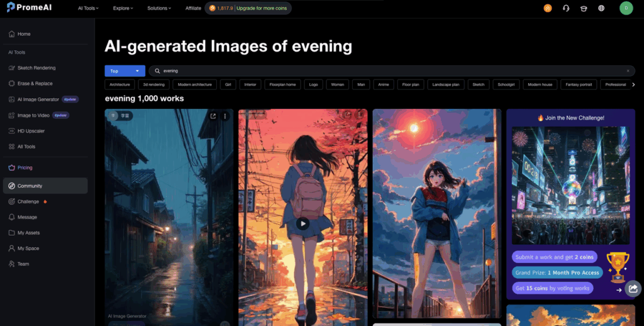Screen dimensions: 644x326
Task: Filter by Modern house tag
Action: tap(540, 85)
